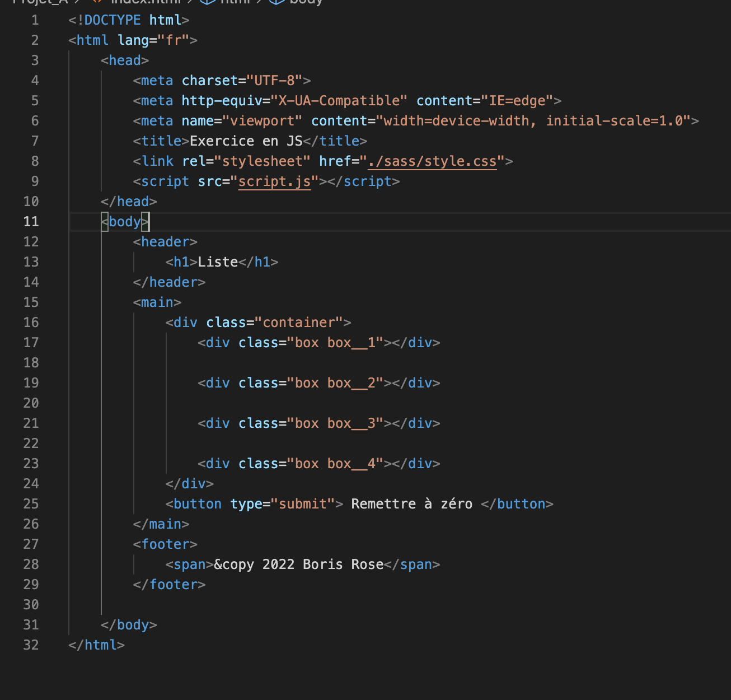Select html in the breadcrumb path

pyautogui.click(x=236, y=2)
